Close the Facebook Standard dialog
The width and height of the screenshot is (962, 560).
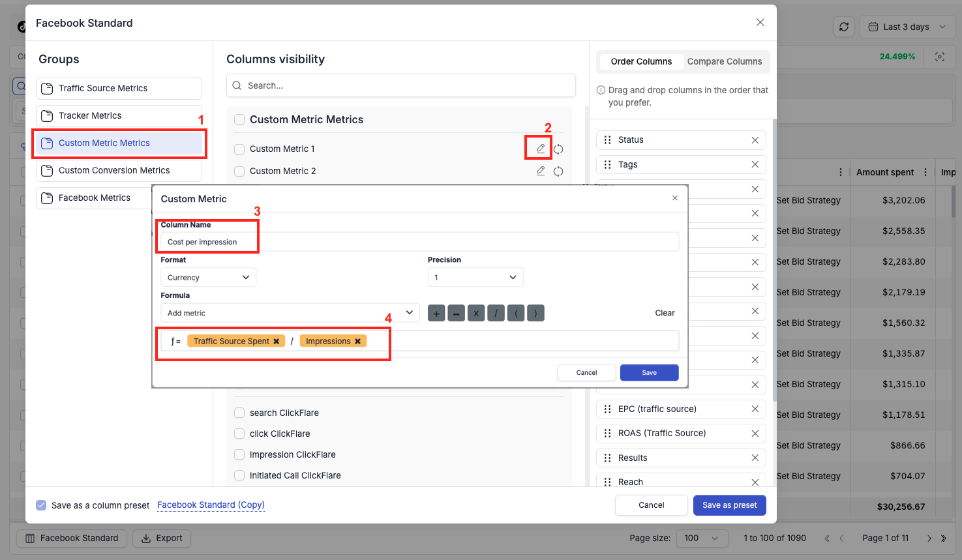[760, 22]
